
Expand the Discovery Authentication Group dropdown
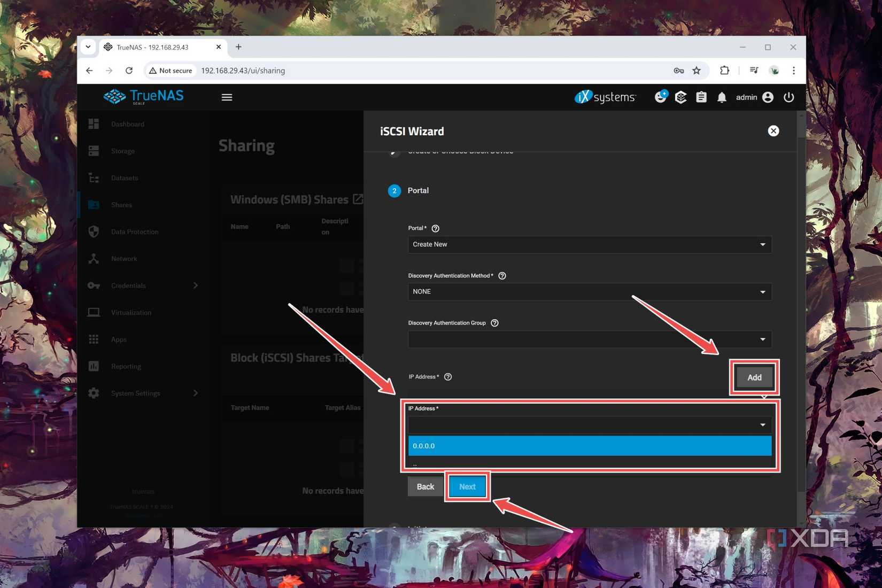tap(590, 339)
